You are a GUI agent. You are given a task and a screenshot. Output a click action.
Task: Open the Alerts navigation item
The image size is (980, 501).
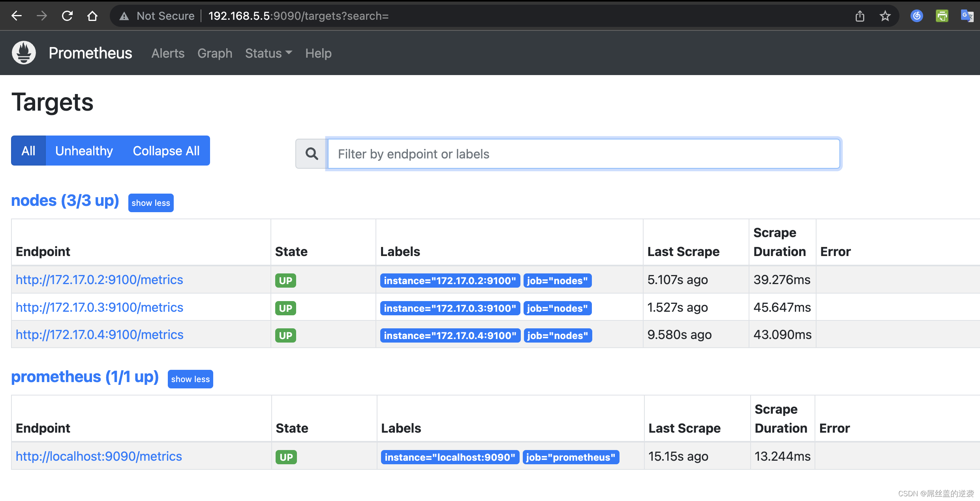pyautogui.click(x=168, y=53)
